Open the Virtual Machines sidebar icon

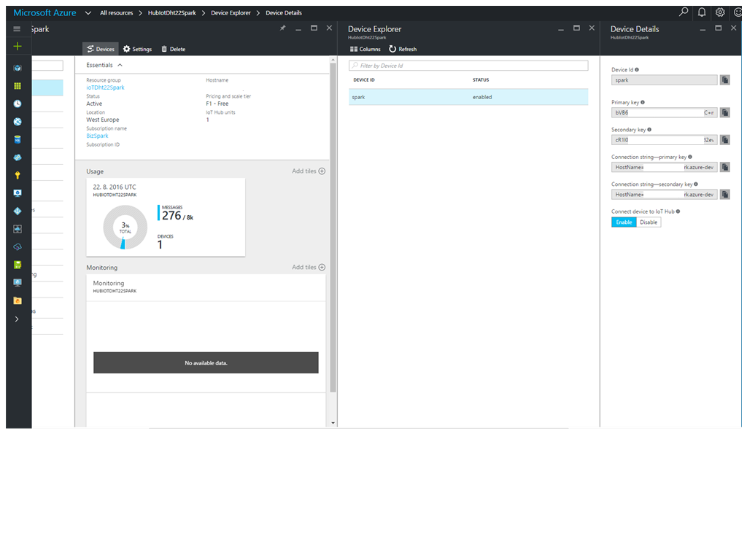pyautogui.click(x=17, y=191)
